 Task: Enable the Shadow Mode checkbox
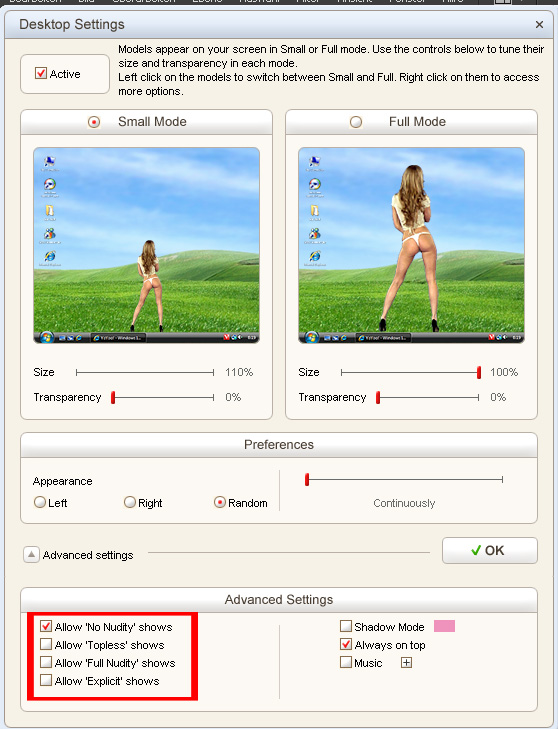(x=345, y=626)
